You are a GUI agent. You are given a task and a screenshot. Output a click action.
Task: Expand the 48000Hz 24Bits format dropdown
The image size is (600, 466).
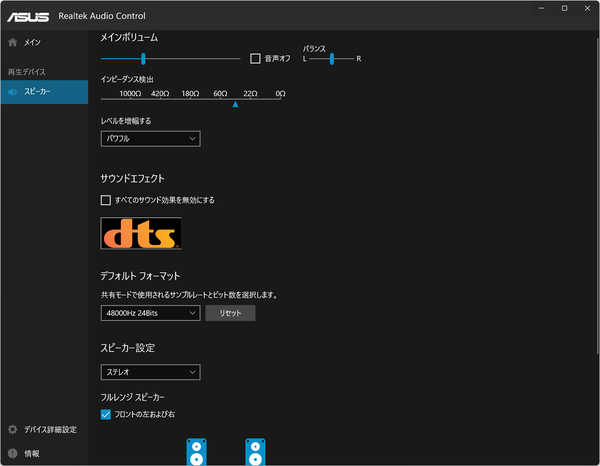point(150,313)
